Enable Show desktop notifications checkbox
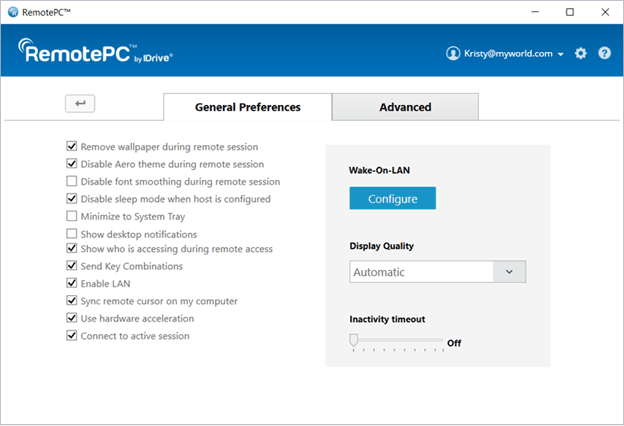 72,233
